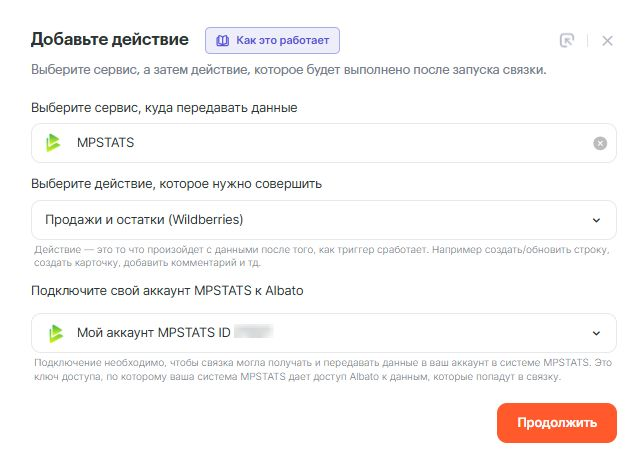Click the blurred account ID value
This screenshot has height=469, width=640.
(x=254, y=332)
